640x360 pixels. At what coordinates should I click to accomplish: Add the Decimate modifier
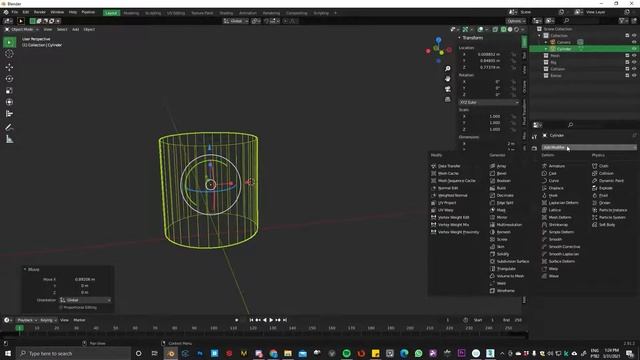505,196
